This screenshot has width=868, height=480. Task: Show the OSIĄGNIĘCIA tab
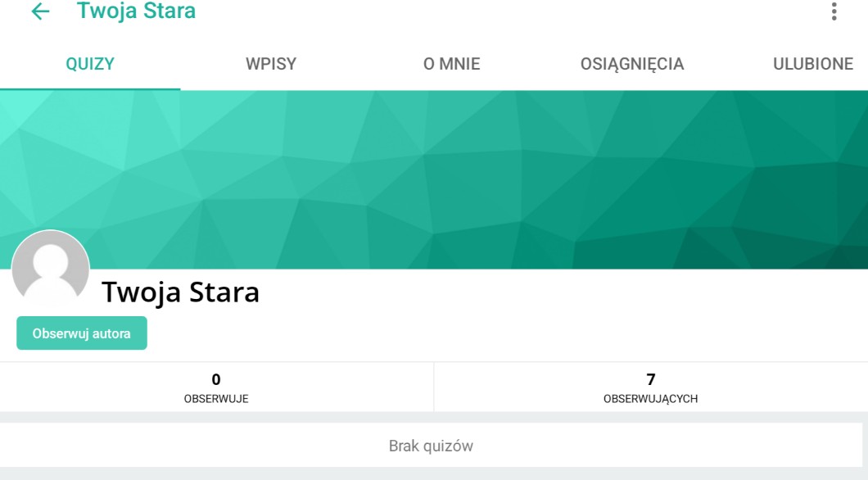[x=632, y=64]
